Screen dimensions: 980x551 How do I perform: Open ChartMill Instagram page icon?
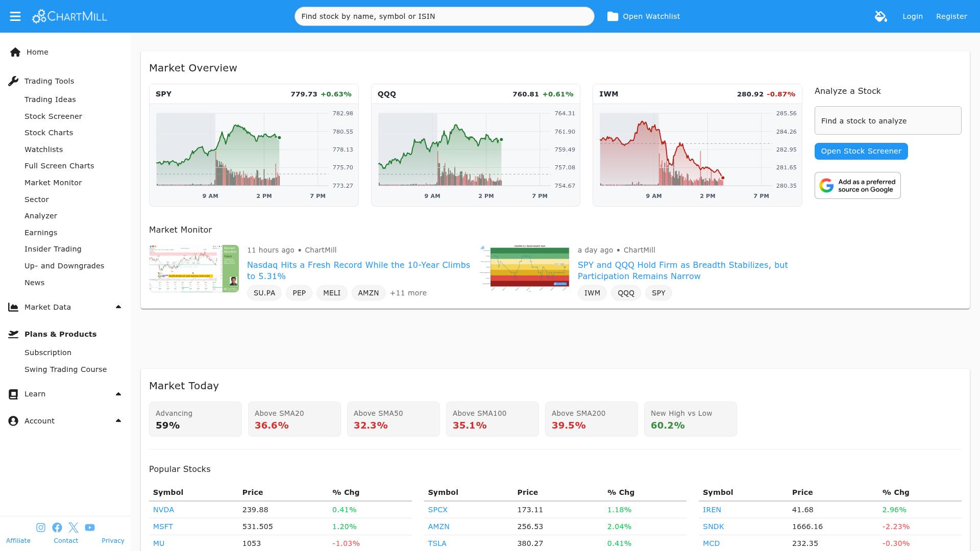(41, 528)
